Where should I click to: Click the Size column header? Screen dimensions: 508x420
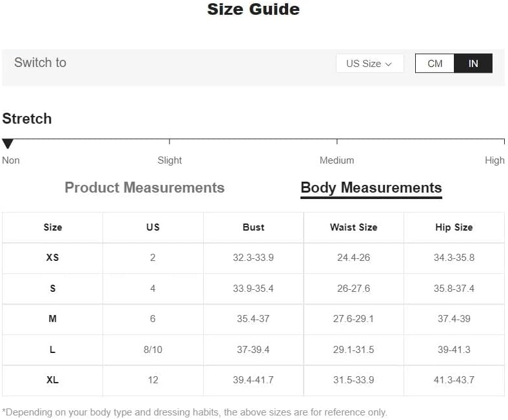click(x=52, y=227)
